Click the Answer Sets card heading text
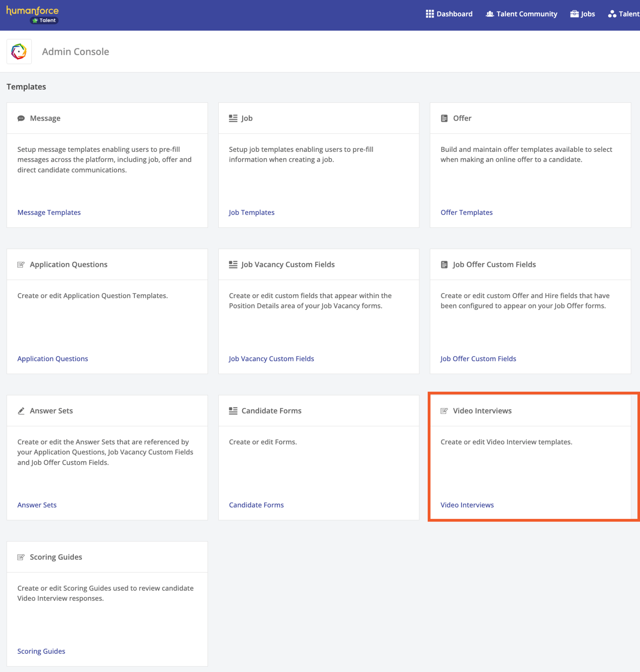The width and height of the screenshot is (640, 672). (x=51, y=411)
